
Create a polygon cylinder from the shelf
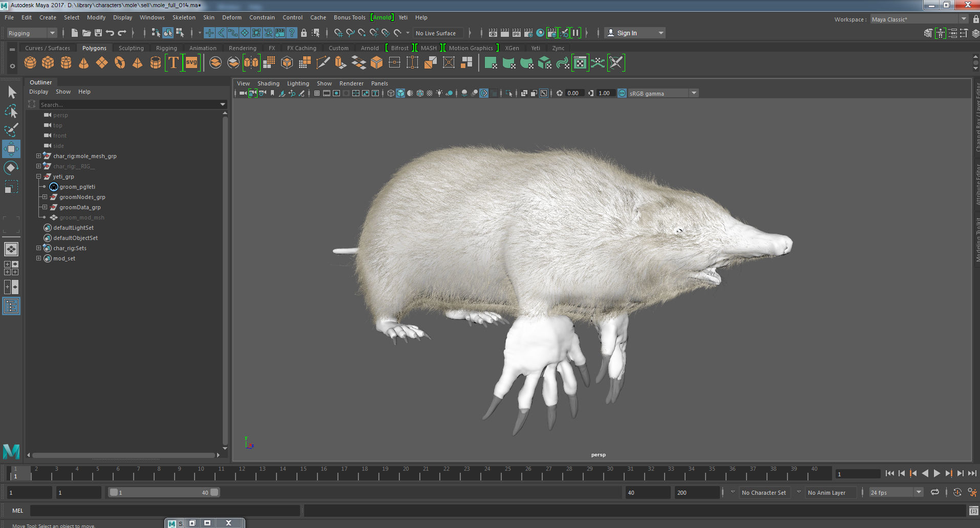point(66,63)
